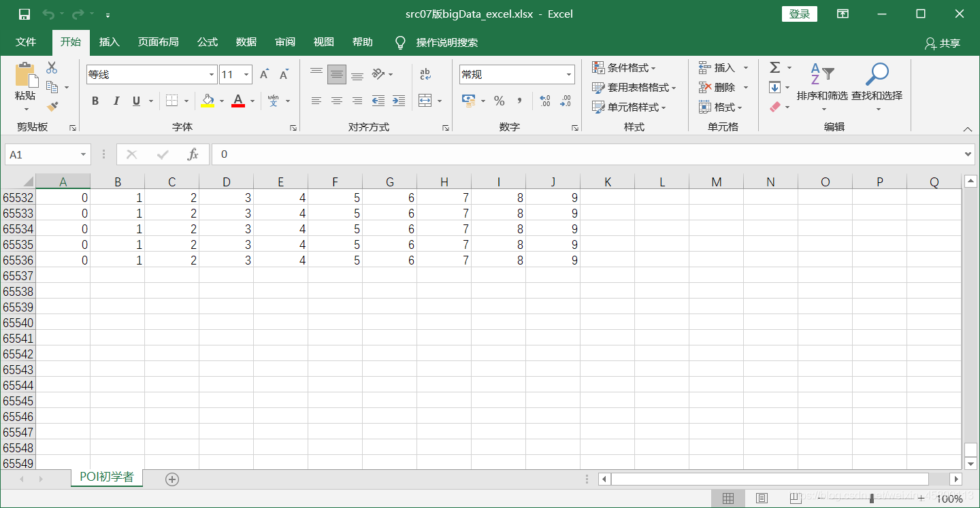Click the AutoSum sigma icon
The width and height of the screenshot is (980, 508).
(774, 67)
